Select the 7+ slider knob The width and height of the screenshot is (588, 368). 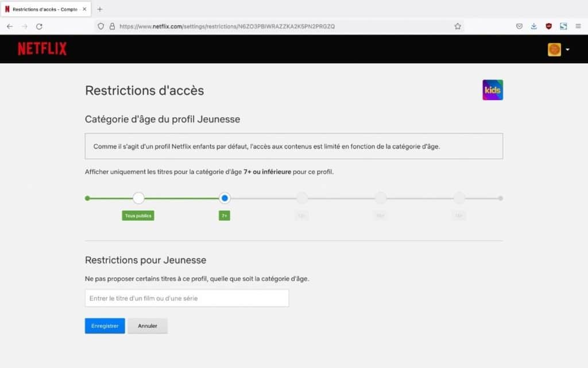(225, 198)
